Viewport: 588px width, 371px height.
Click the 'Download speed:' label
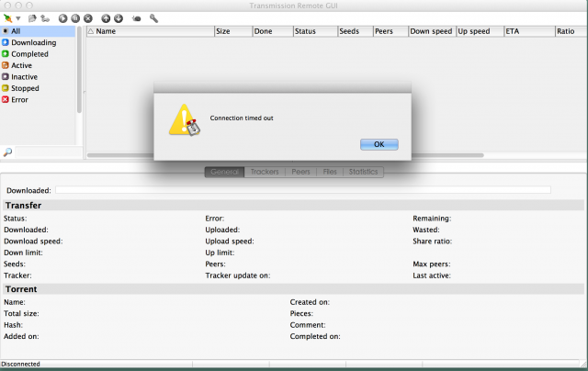(x=33, y=242)
